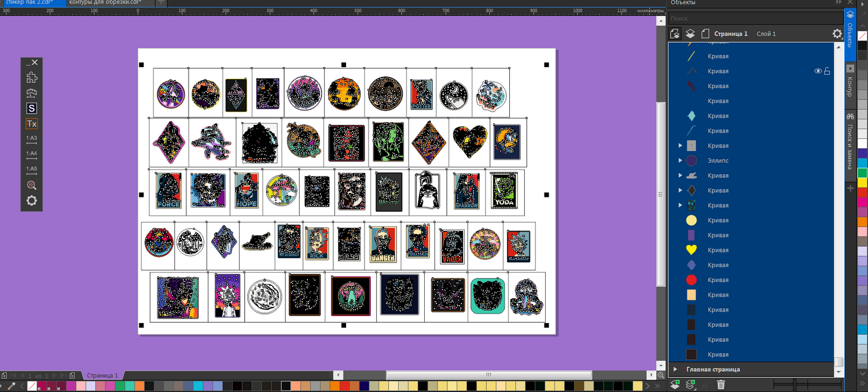Close the floating toolbar with X

pyautogui.click(x=35, y=63)
